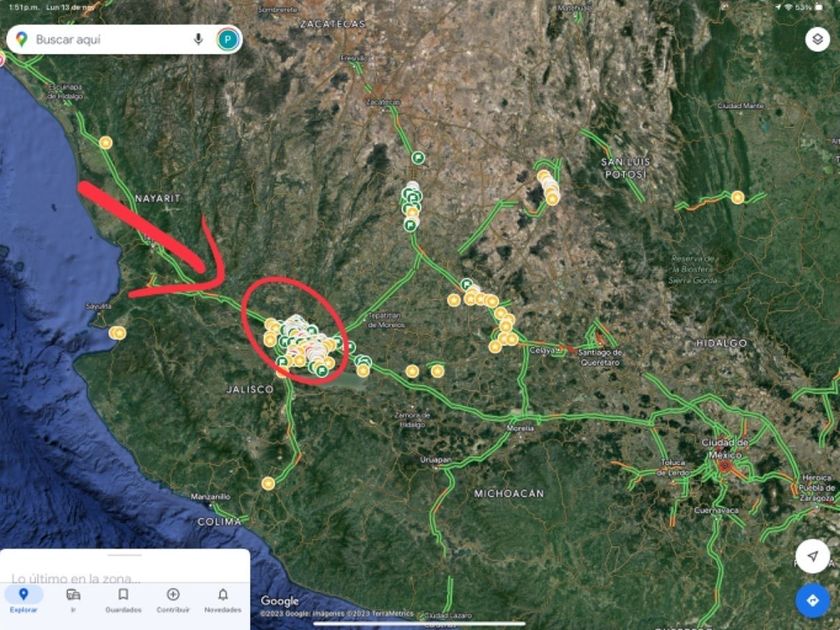The height and width of the screenshot is (630, 840).
Task: Tap the map layers button
Action: (817, 39)
